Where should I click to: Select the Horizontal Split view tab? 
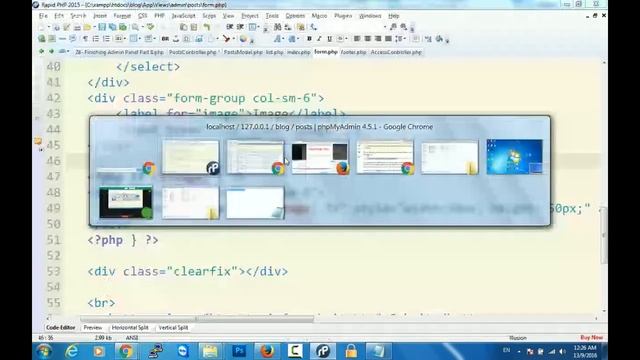point(130,328)
